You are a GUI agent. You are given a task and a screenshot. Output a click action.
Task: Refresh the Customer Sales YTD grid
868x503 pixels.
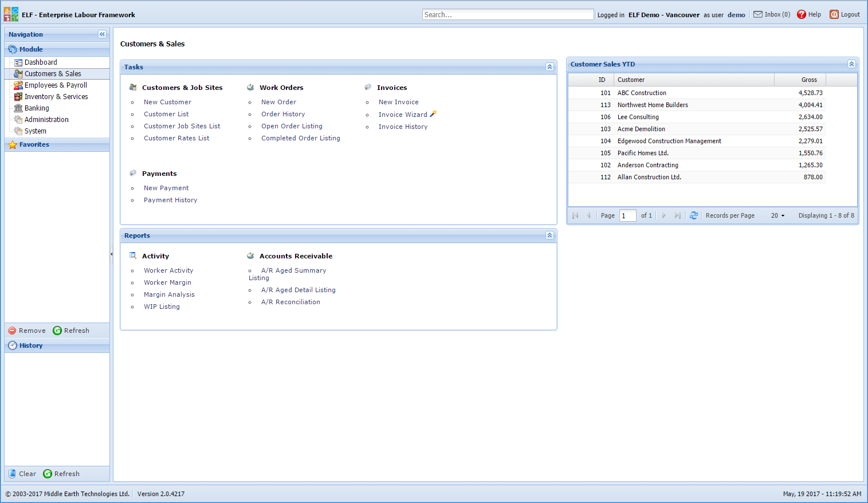coord(694,215)
